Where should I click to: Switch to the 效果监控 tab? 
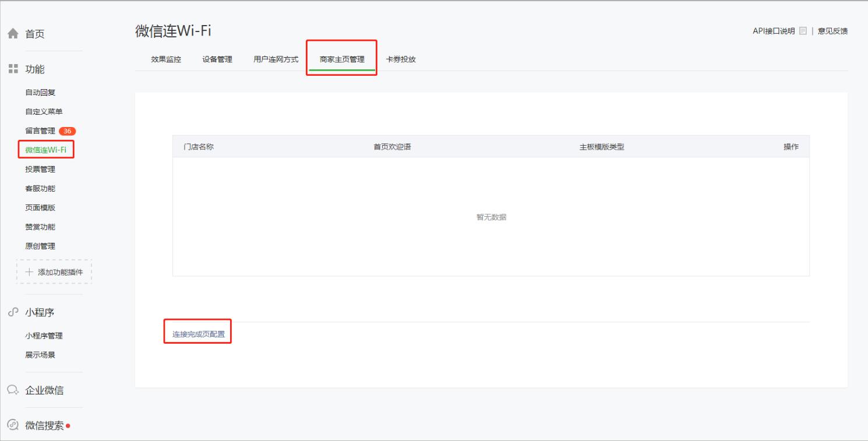166,59
